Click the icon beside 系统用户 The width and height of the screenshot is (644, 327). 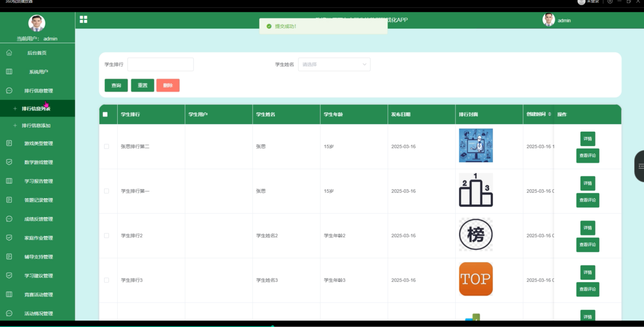9,71
